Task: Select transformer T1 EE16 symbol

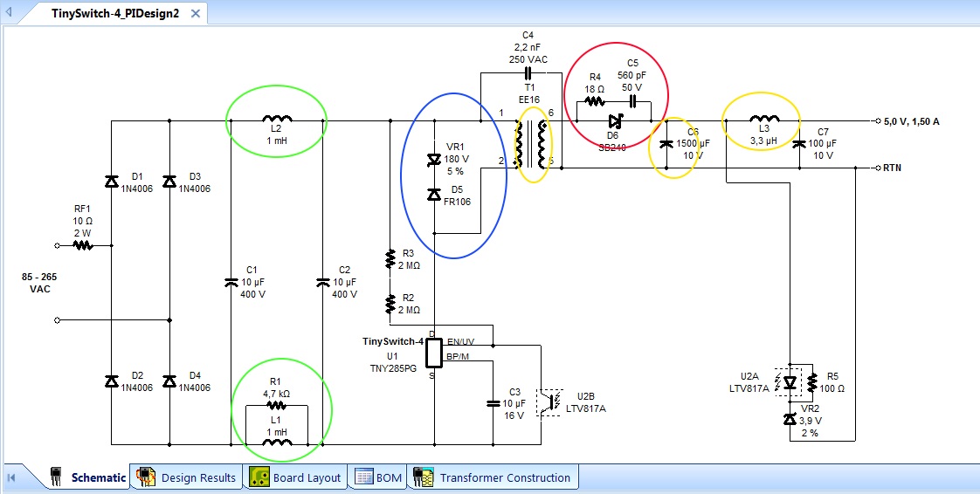Action: (531, 145)
